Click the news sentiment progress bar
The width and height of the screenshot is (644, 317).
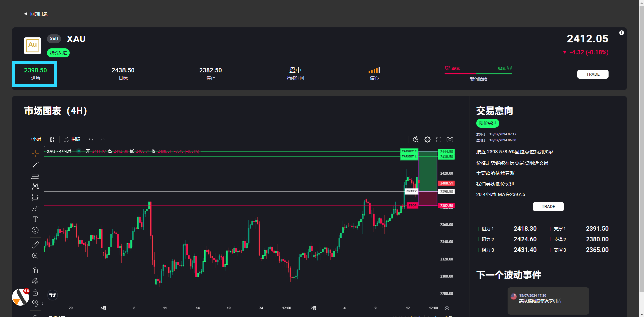(x=478, y=73)
